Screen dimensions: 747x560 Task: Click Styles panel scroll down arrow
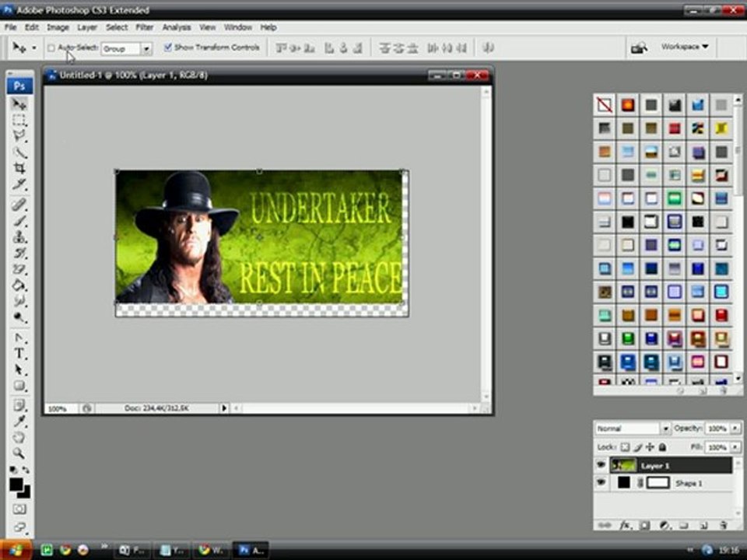(738, 379)
